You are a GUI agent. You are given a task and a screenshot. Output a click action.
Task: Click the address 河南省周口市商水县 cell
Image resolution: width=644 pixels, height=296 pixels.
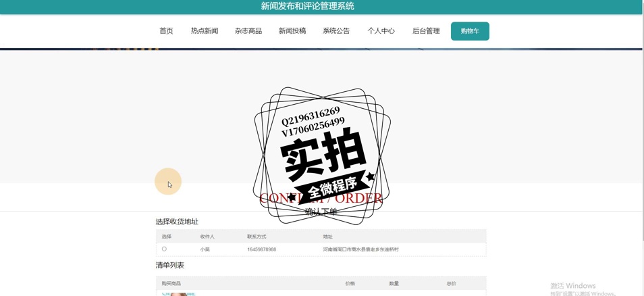360,249
